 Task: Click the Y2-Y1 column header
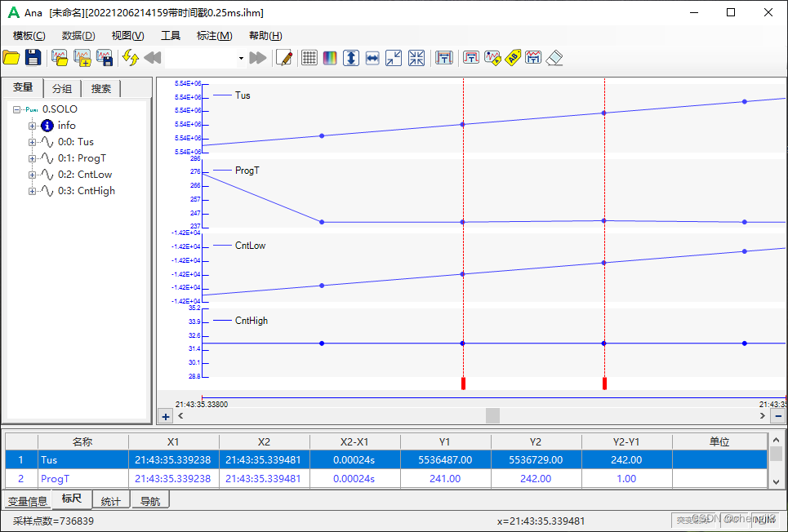[626, 442]
